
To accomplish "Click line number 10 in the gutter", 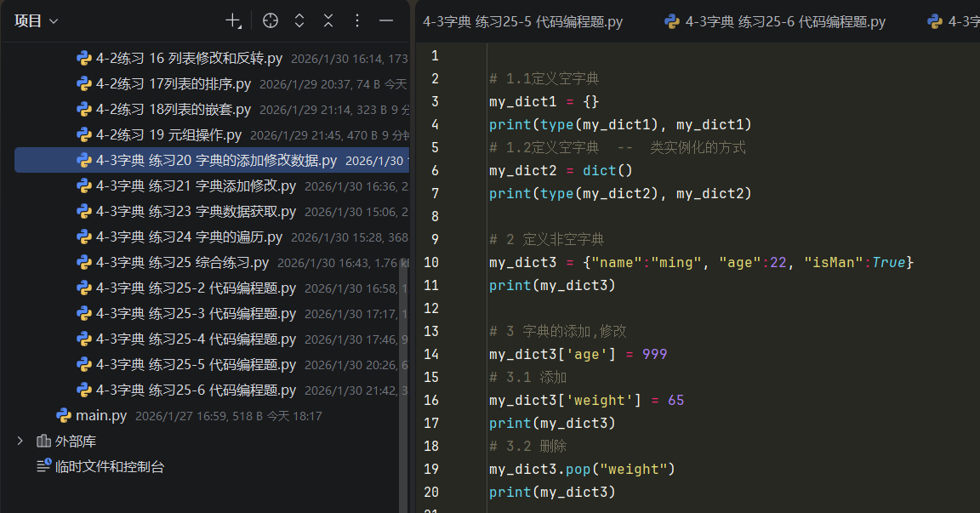I will (431, 262).
